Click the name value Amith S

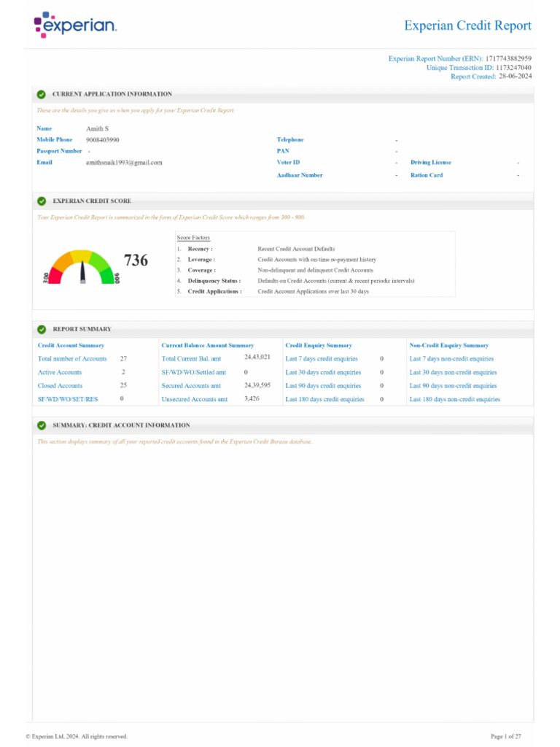pyautogui.click(x=97, y=128)
